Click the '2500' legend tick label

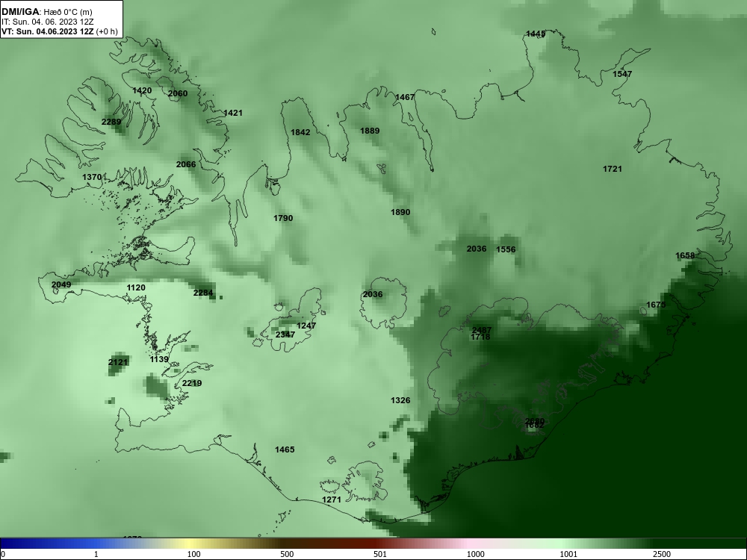pos(661,554)
